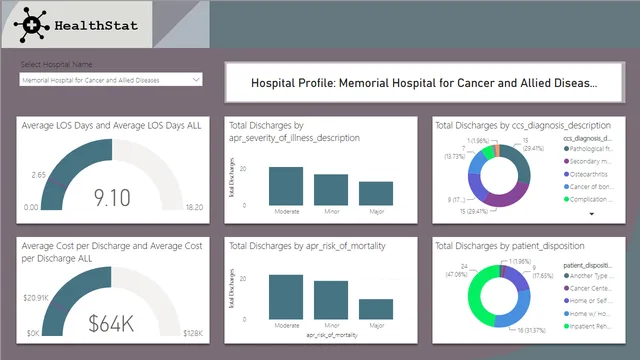640x360 pixels.
Task: Click the 18.20 maximum label on LOS gauge
Action: pos(194,207)
